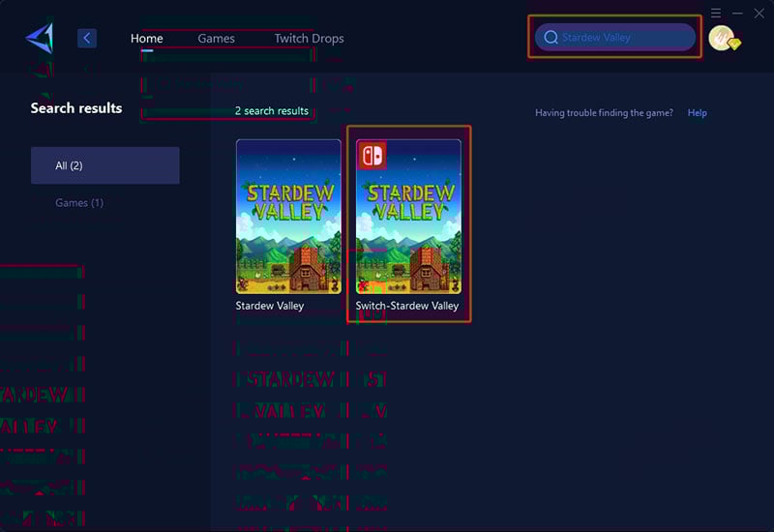The height and width of the screenshot is (532, 774).
Task: Go back using the arrow button
Action: pos(87,38)
